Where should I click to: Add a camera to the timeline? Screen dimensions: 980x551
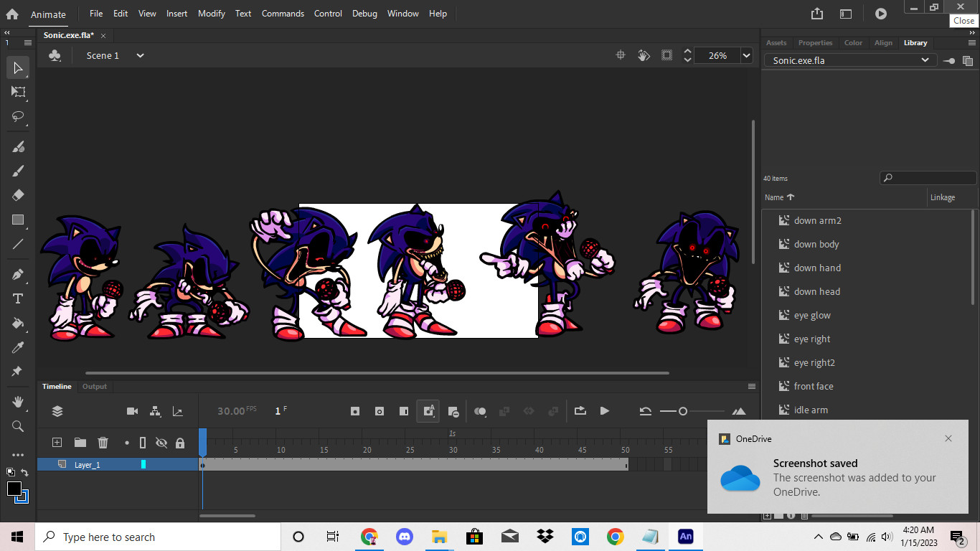[x=132, y=410]
